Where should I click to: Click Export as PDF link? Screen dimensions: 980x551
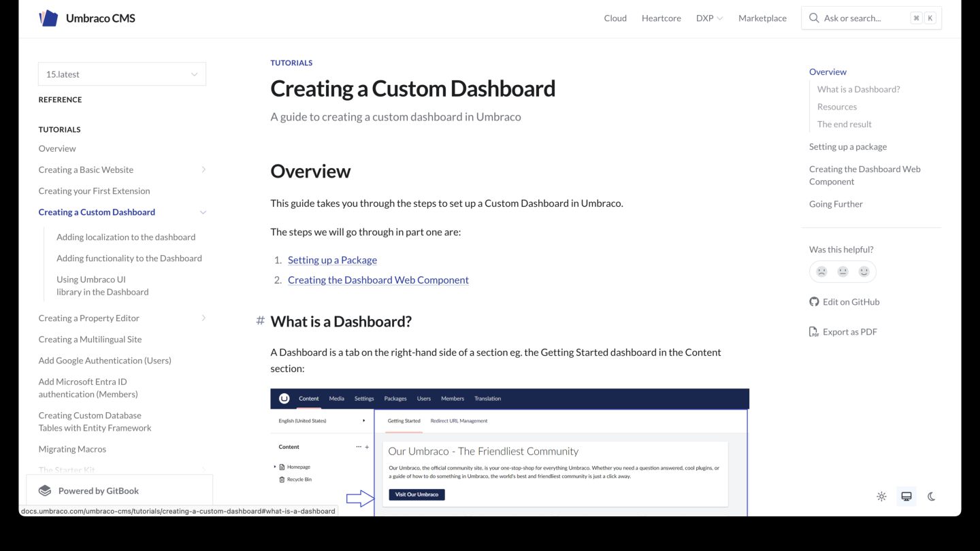click(843, 332)
